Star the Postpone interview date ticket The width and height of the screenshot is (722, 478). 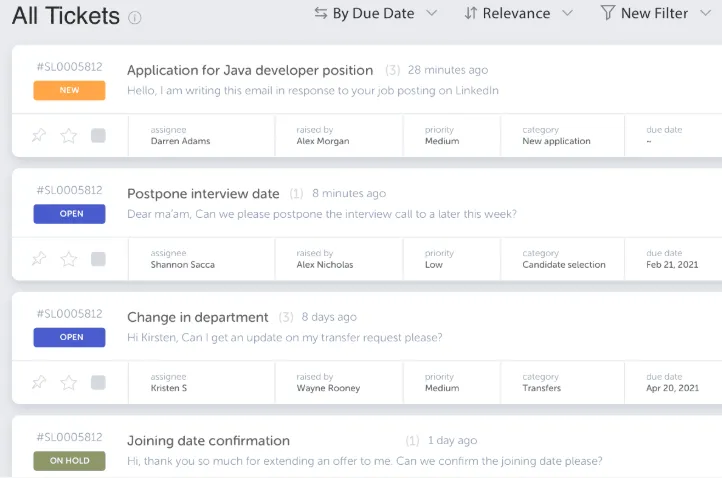click(x=69, y=259)
